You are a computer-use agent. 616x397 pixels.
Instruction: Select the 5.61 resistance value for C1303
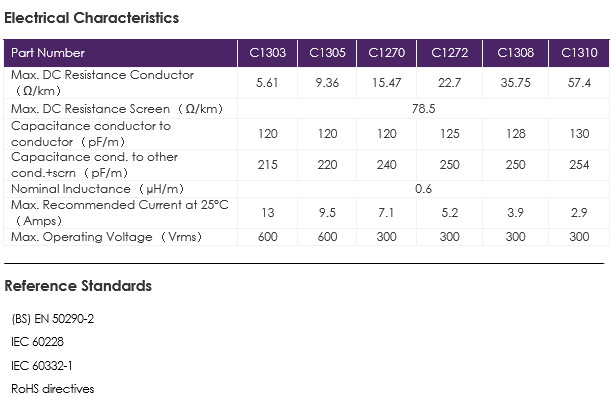pos(267,83)
